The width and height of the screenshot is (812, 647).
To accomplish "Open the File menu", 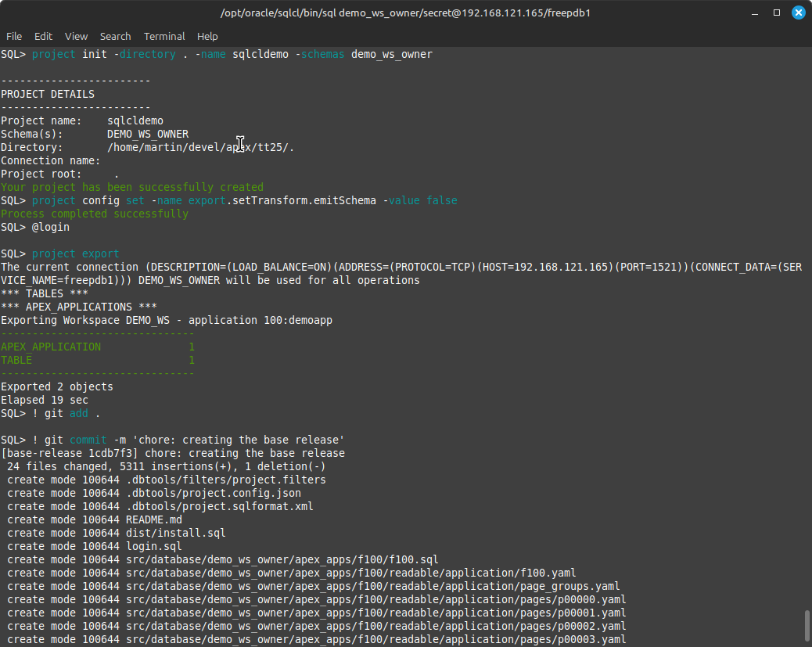I will tap(14, 36).
